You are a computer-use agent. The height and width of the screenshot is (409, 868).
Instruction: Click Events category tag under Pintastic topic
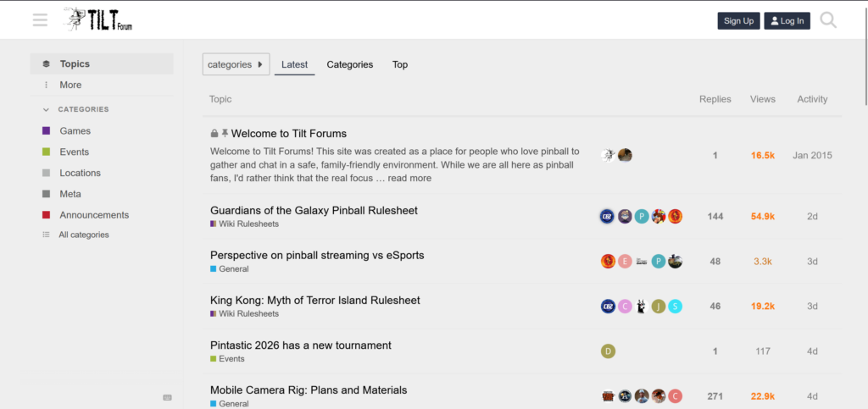227,359
